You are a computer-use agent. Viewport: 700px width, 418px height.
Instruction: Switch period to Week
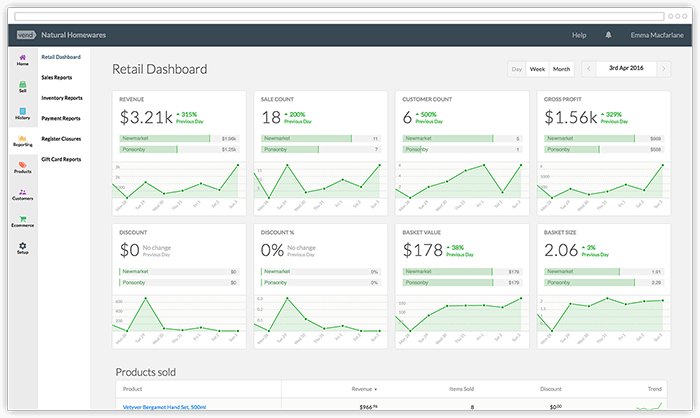click(537, 69)
